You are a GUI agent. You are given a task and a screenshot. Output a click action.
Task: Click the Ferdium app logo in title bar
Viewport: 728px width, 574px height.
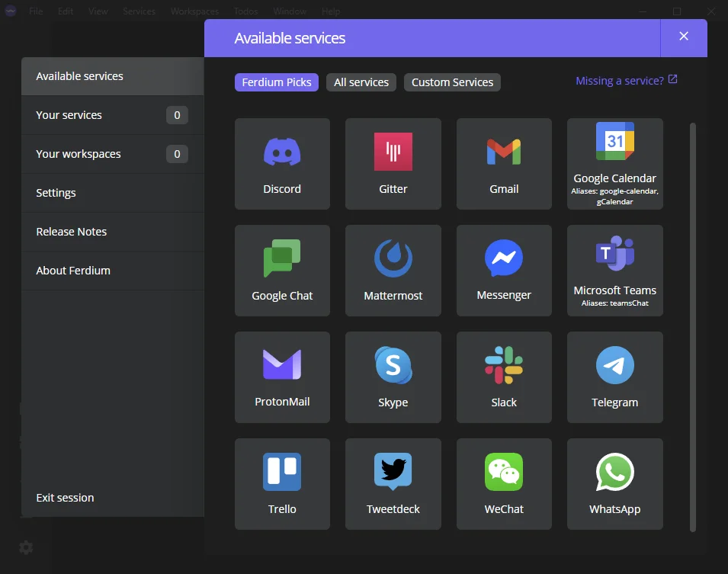point(10,11)
